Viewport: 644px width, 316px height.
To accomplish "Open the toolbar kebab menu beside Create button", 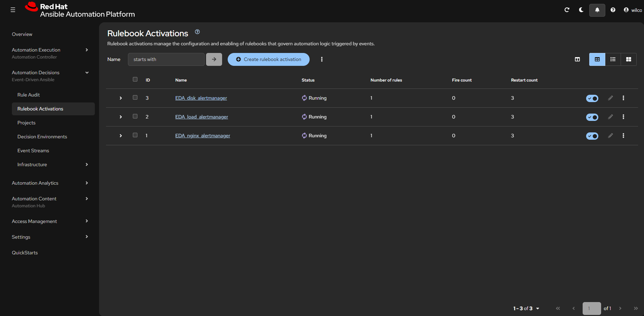I will click(x=322, y=59).
